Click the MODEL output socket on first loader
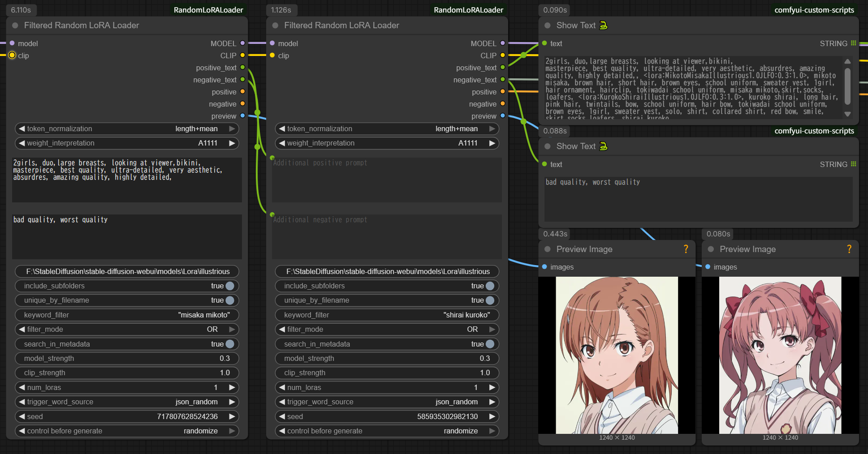868x454 pixels. click(x=242, y=43)
